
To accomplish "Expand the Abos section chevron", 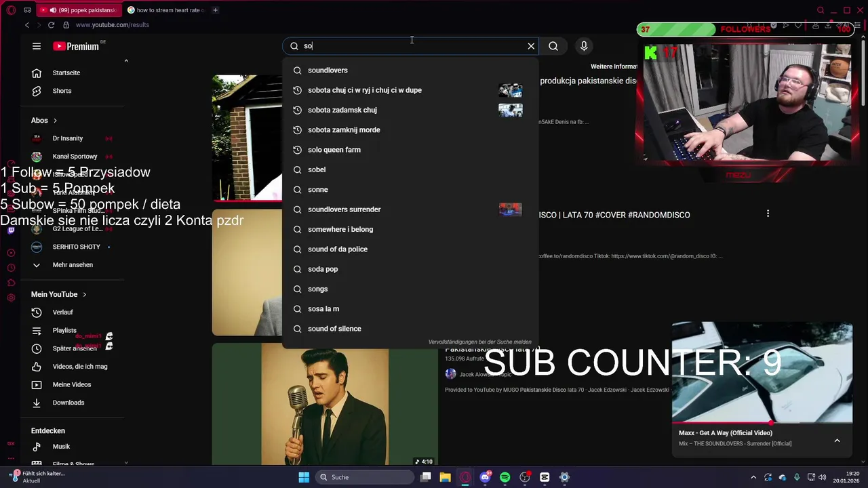I will 55,121.
